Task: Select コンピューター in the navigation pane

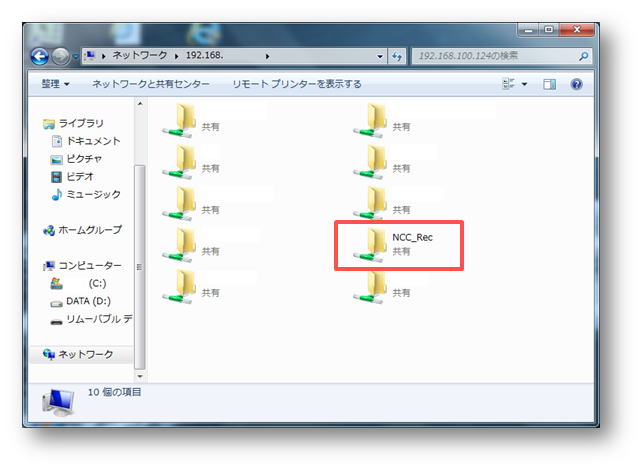Action: click(x=90, y=265)
